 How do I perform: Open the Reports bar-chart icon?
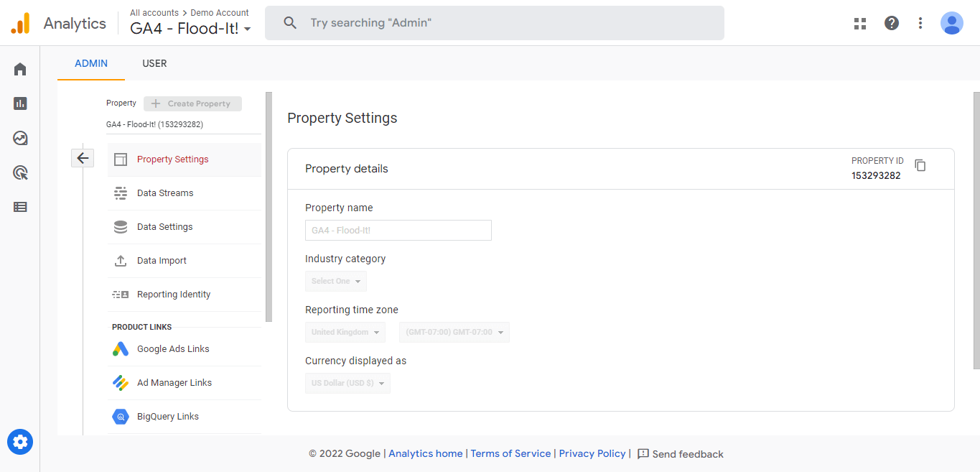pyautogui.click(x=20, y=103)
